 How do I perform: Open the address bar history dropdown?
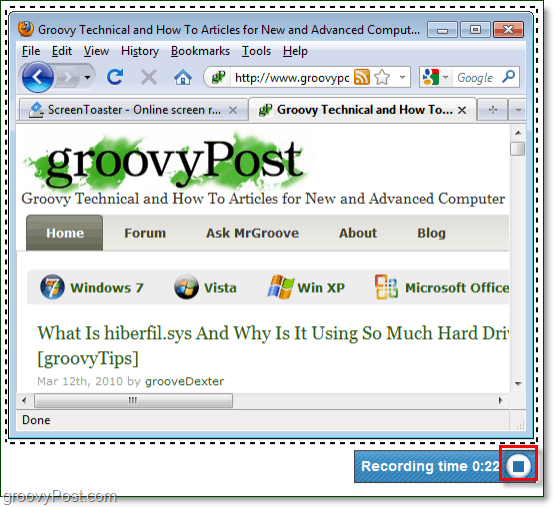tap(402, 77)
